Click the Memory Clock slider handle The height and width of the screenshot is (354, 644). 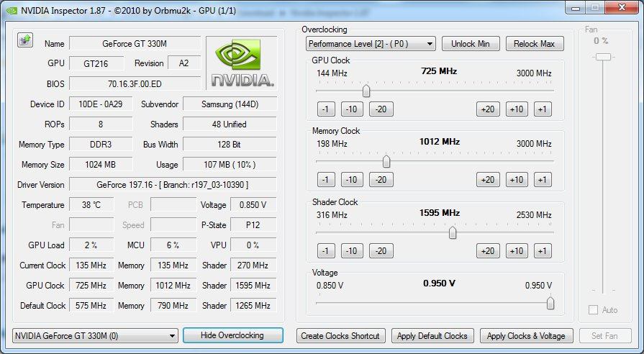click(x=386, y=162)
